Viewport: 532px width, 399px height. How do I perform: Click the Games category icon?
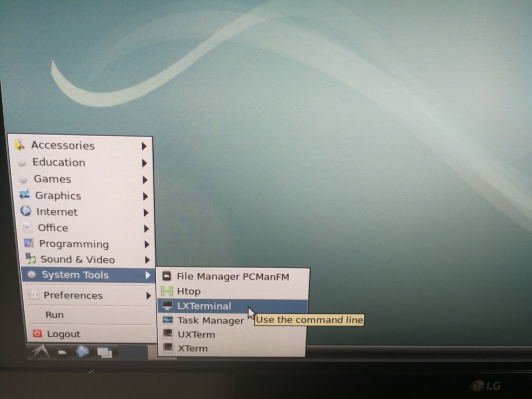(x=23, y=179)
